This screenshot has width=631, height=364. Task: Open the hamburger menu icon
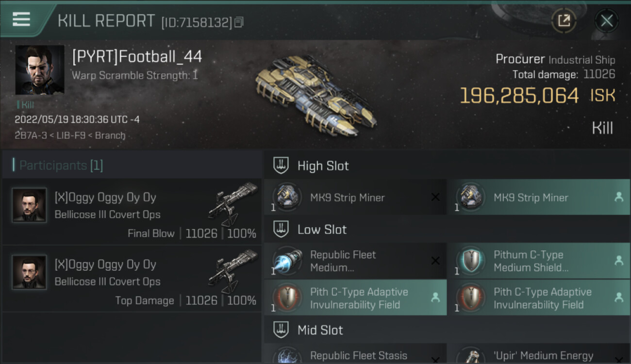point(21,19)
